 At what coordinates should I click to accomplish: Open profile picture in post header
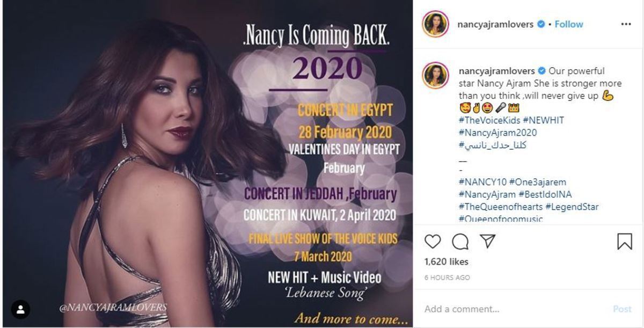(435, 24)
